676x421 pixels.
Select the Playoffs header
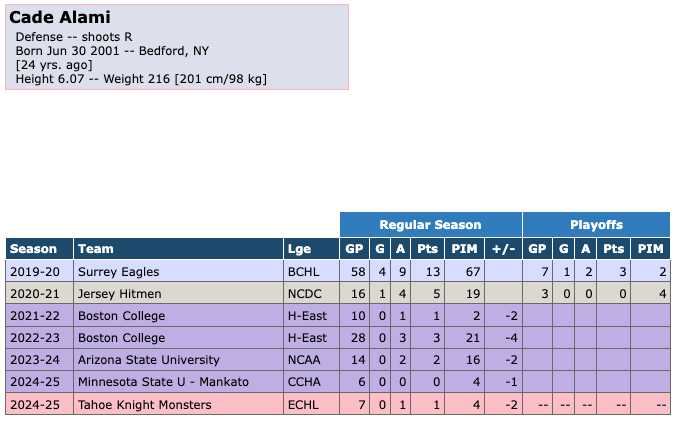coord(596,225)
